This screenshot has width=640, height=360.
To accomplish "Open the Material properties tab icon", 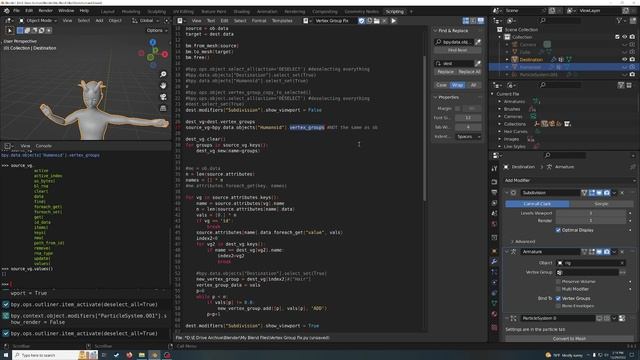I will [494, 314].
